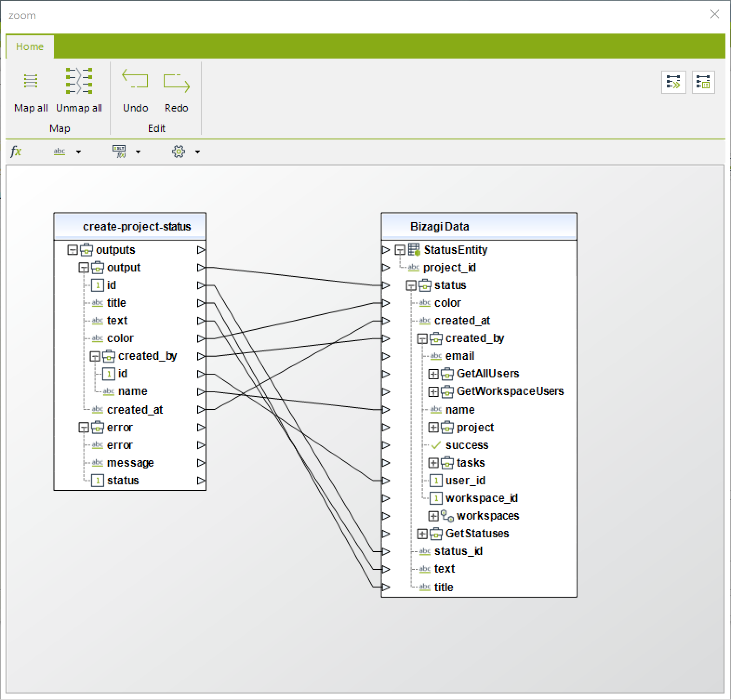Select the title field in source tree

[x=116, y=303]
